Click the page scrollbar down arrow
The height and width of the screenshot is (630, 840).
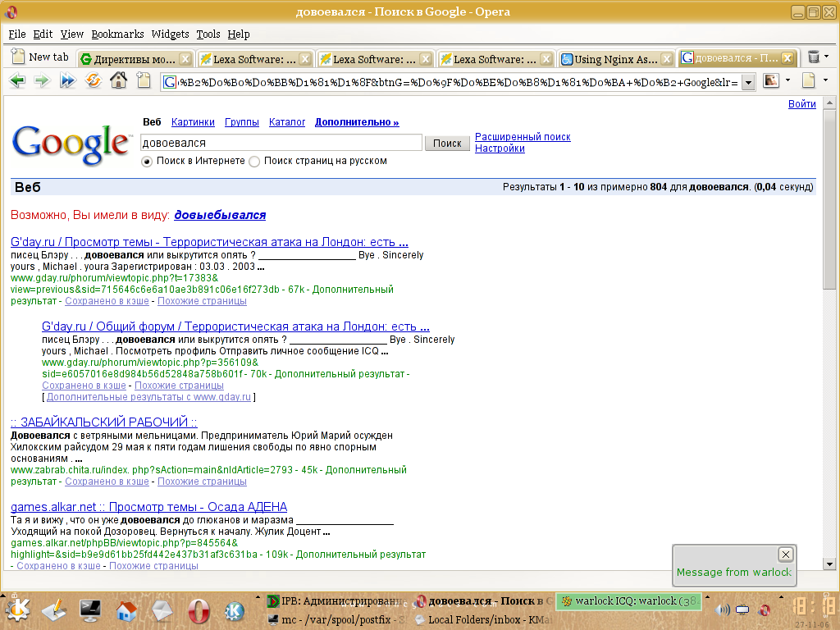[829, 564]
